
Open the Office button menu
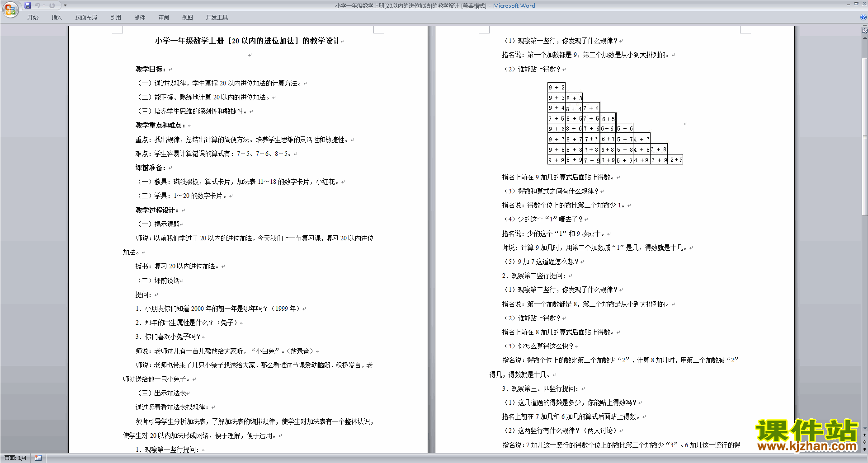pos(10,9)
